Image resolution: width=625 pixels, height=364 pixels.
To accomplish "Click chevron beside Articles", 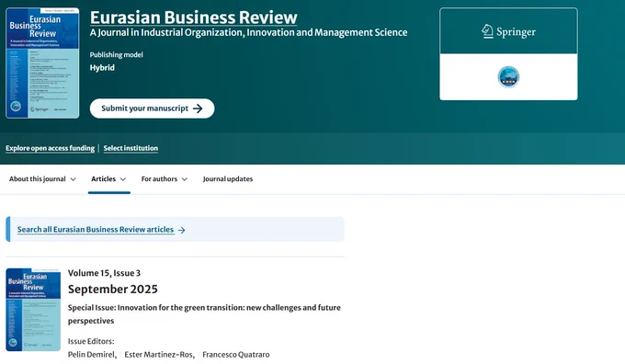I will [x=123, y=179].
